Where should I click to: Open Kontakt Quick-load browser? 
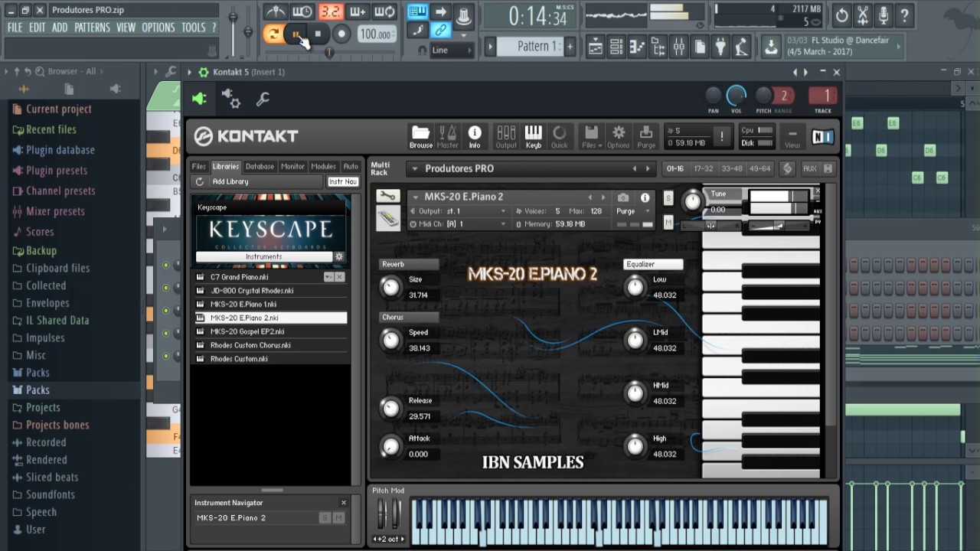[560, 136]
